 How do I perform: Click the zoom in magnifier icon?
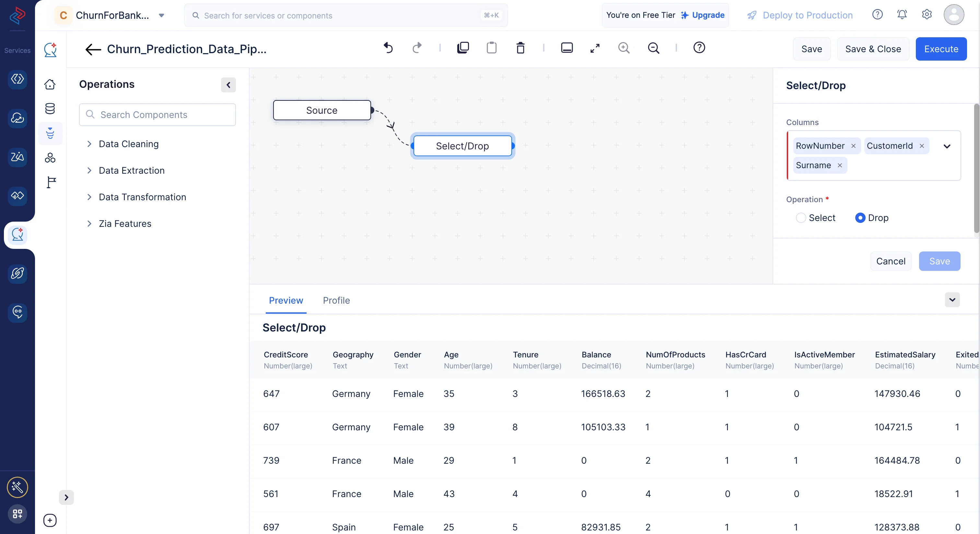coord(624,48)
